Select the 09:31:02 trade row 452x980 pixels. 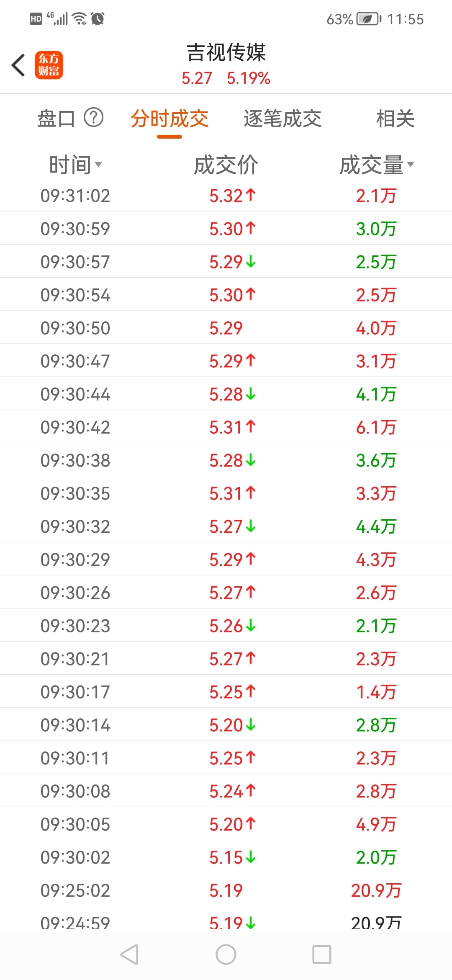[226, 196]
